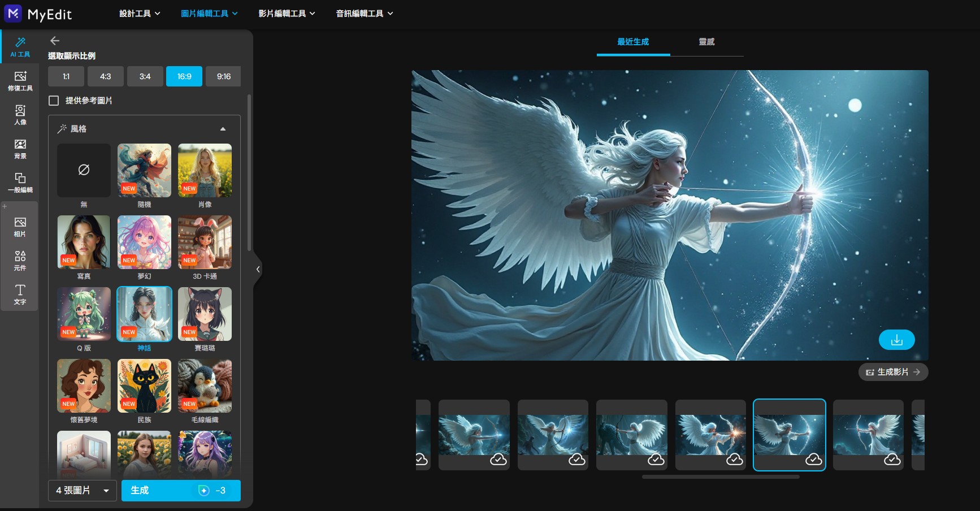The height and width of the screenshot is (511, 980).
Task: Select the 修復工具 sidebar icon
Action: click(x=20, y=81)
